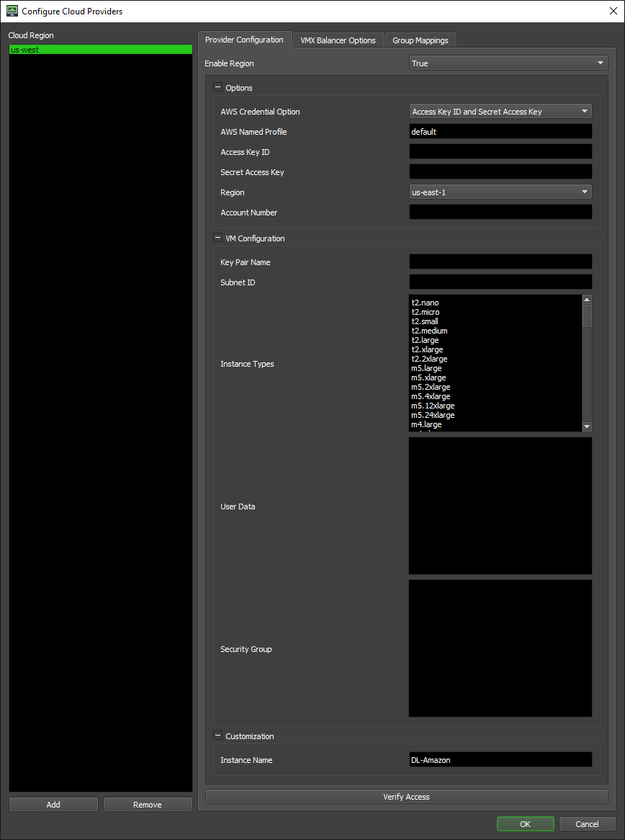Select the Provider Configuration tab
This screenshot has width=625, height=840.
(x=244, y=40)
